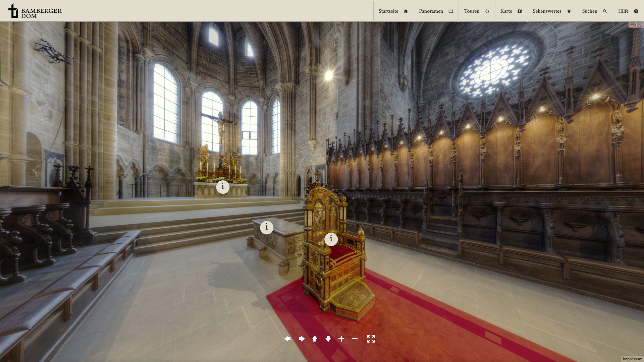This screenshot has height=362, width=644.
Task: Switch language to French flag
Action: pos(636,25)
